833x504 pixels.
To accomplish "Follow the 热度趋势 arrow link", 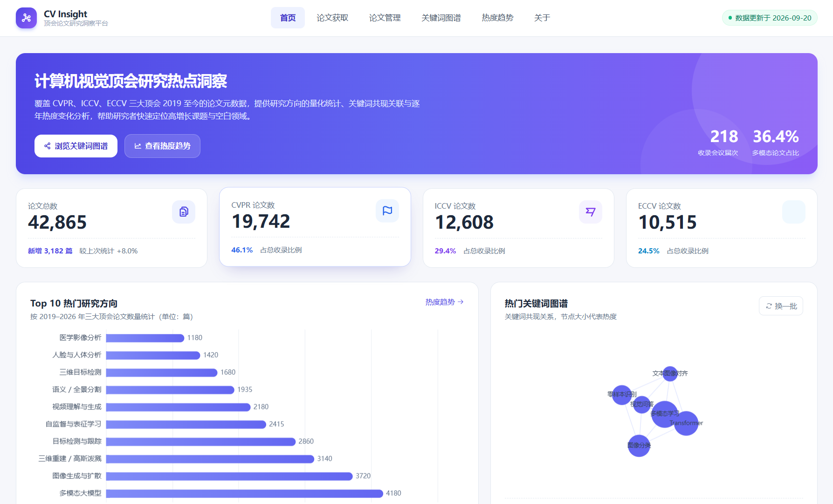I will click(444, 302).
